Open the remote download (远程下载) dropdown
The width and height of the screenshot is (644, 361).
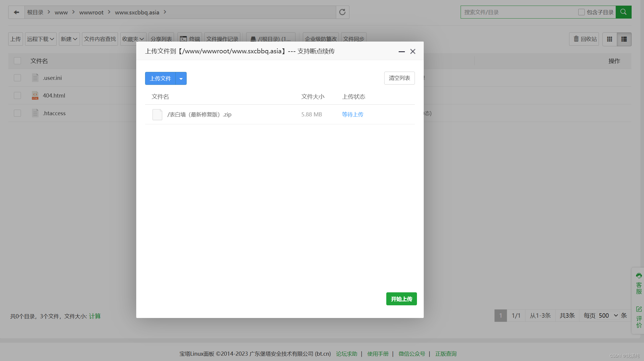click(x=41, y=39)
